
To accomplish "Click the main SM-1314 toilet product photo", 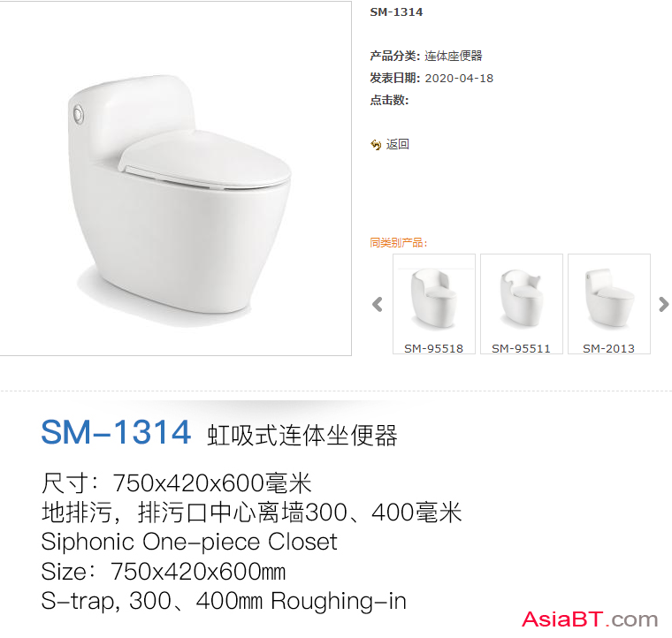I will (x=176, y=178).
